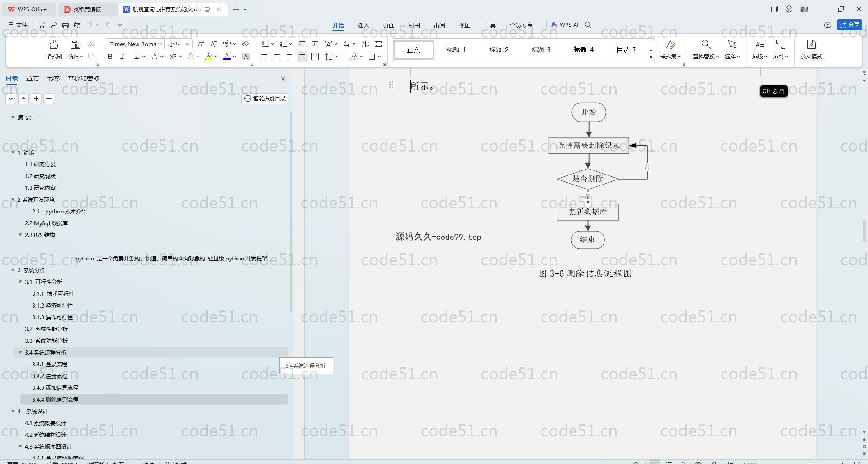868x464 pixels.
Task: Open line spacing dropdown
Action: (x=335, y=57)
